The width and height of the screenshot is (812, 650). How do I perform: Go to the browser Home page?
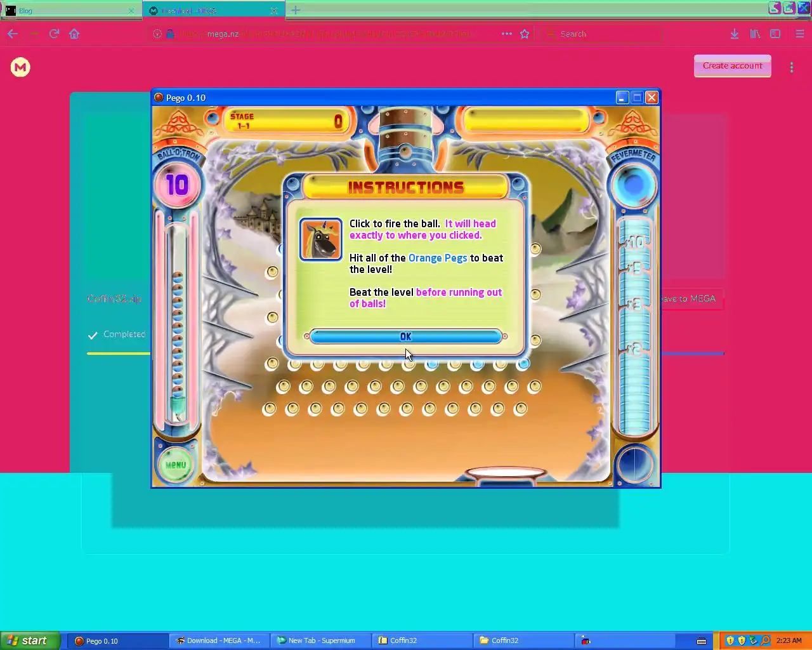pyautogui.click(x=74, y=34)
